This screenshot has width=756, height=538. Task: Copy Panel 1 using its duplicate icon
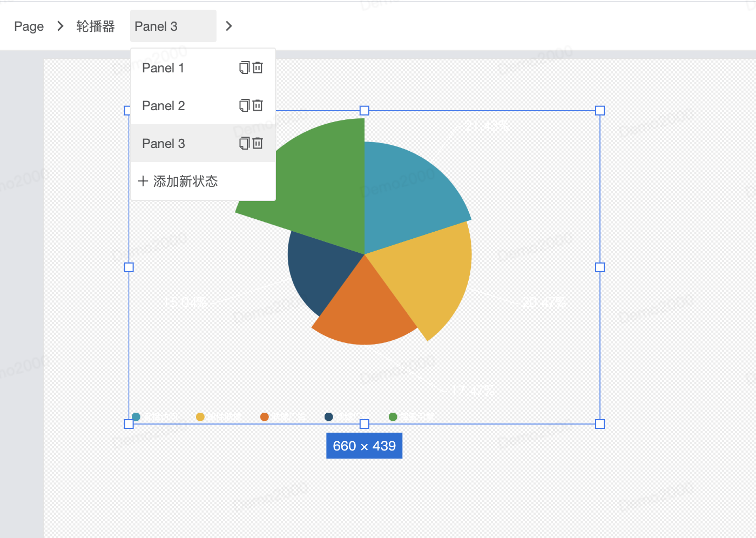point(244,68)
